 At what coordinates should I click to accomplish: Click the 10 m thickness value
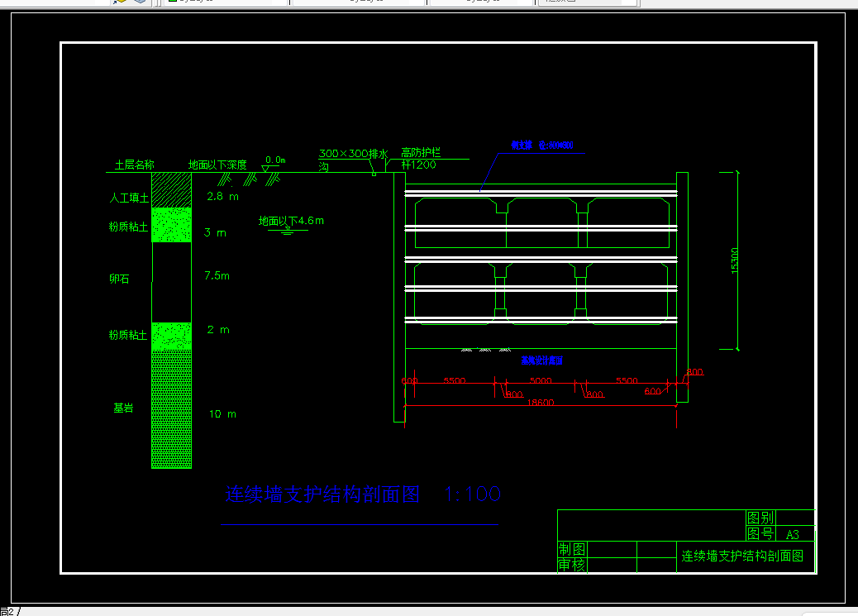(222, 414)
